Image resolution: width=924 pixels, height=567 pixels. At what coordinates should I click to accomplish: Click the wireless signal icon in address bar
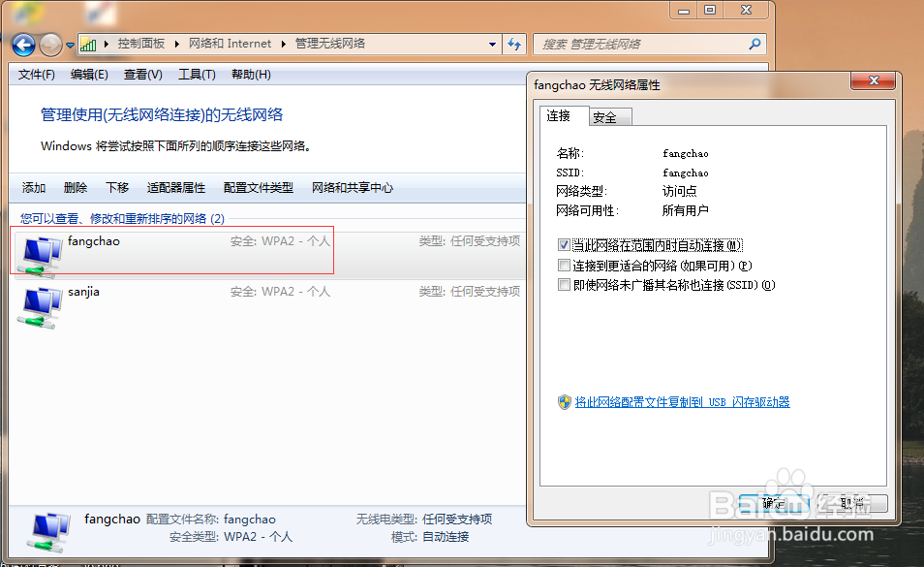coord(89,44)
